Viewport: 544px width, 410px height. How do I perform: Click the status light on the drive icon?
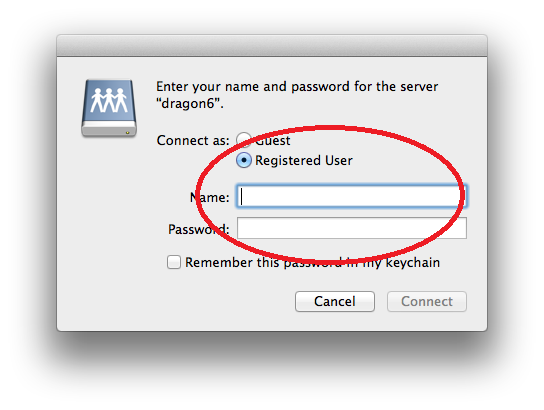(x=127, y=133)
